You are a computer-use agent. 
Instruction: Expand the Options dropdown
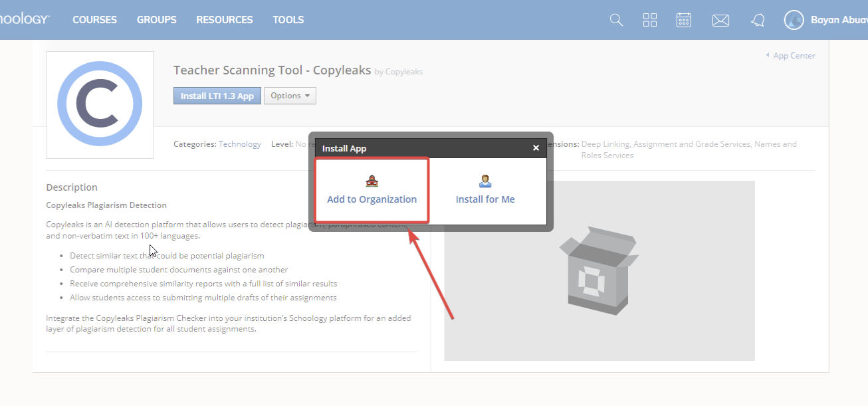290,96
